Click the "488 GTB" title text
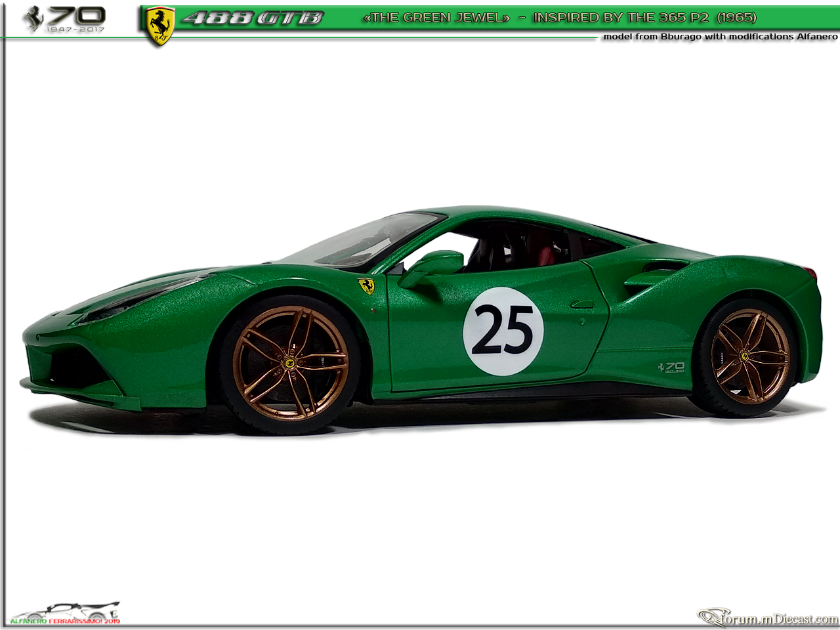Screen dimensions: 840x630 [x=253, y=18]
